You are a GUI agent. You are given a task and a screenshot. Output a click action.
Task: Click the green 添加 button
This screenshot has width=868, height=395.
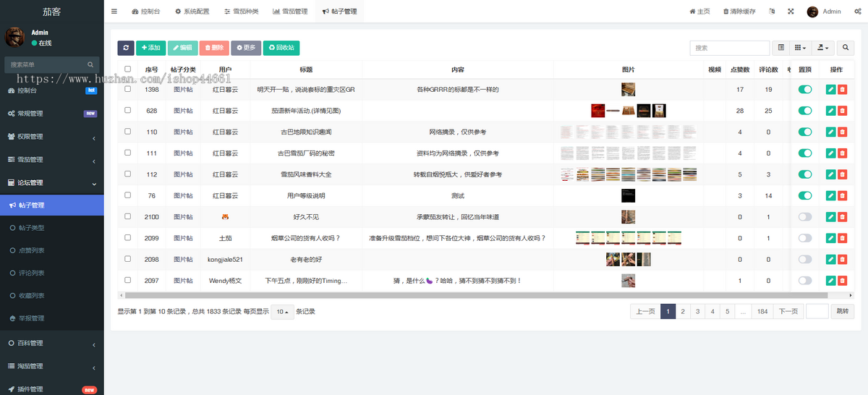point(150,48)
